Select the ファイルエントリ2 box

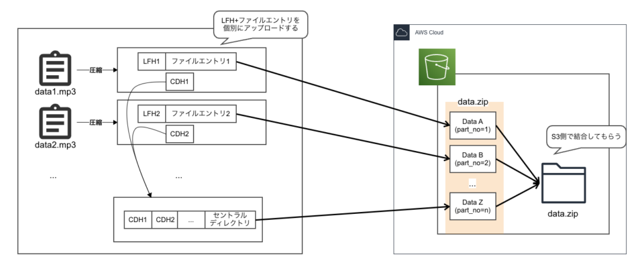[x=201, y=113]
